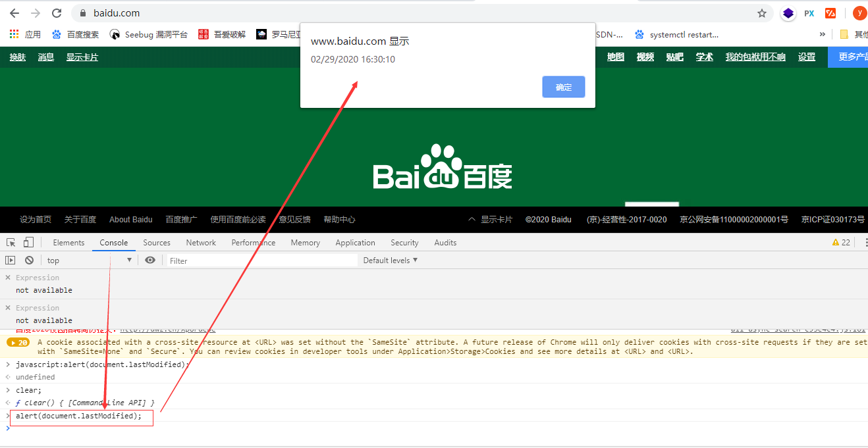868x448 pixels.
Task: Activate the DevTools inspect element icon
Action: [11, 242]
